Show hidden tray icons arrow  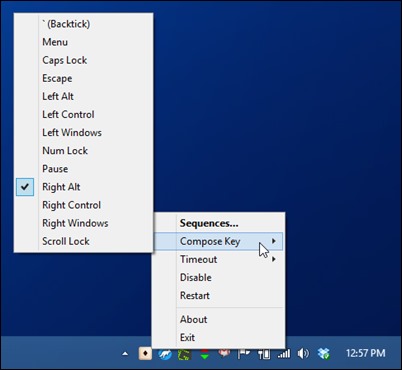tap(125, 354)
